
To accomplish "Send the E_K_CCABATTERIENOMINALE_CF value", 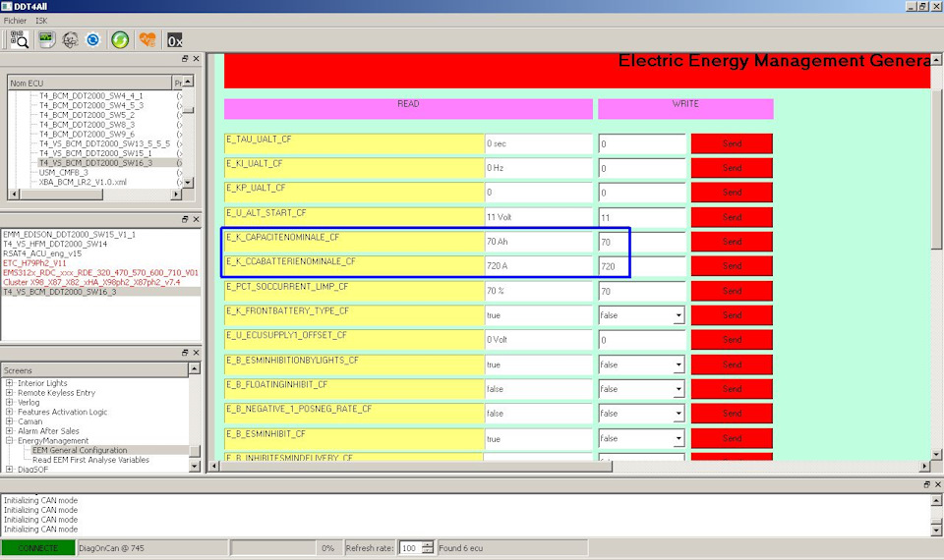I will pos(732,266).
